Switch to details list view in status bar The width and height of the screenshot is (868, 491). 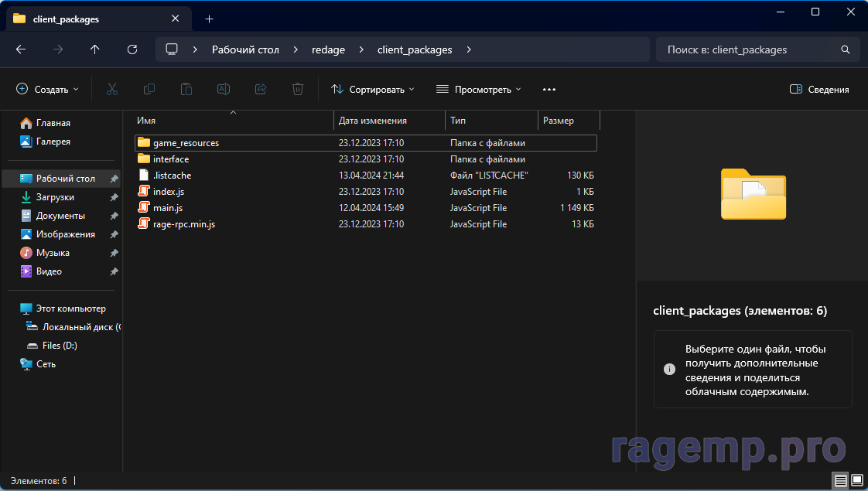pos(840,481)
